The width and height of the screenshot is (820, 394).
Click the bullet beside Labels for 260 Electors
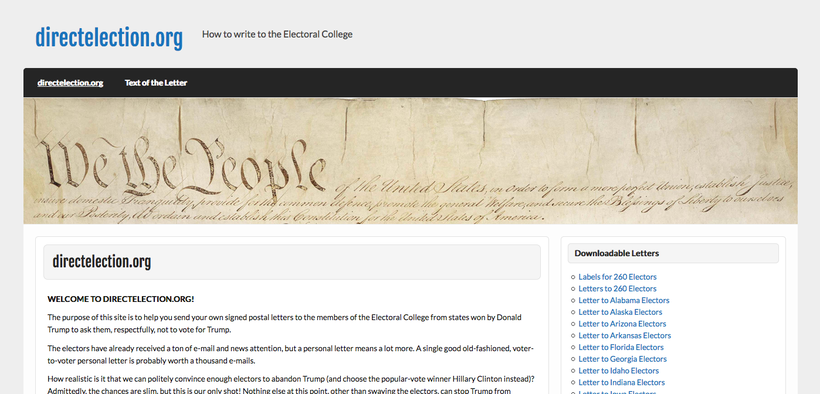point(573,277)
